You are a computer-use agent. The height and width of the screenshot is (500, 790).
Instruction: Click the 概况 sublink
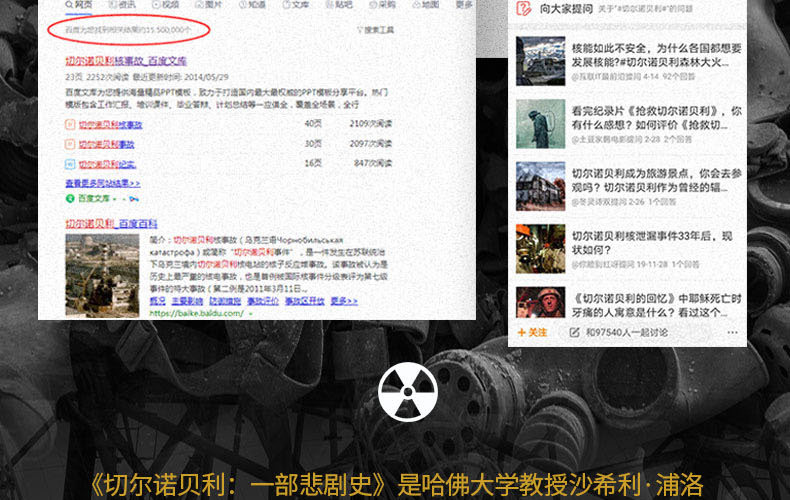coord(158,301)
